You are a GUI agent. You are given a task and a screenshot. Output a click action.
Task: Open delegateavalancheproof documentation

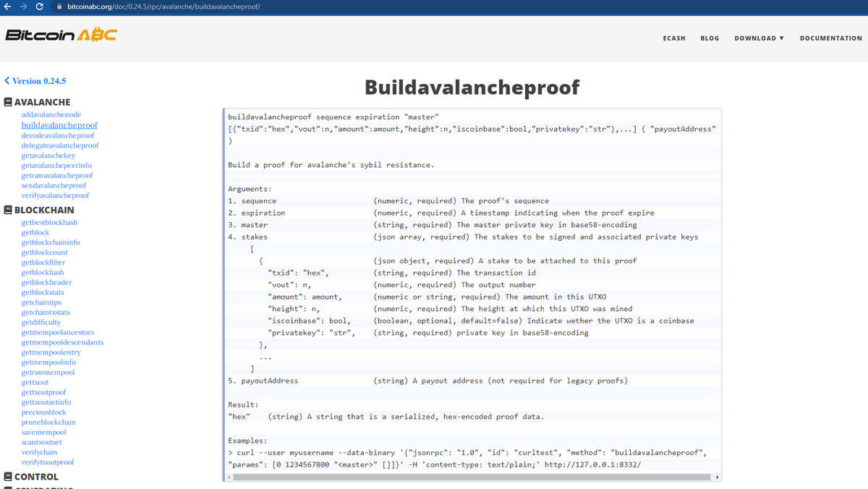tap(60, 145)
